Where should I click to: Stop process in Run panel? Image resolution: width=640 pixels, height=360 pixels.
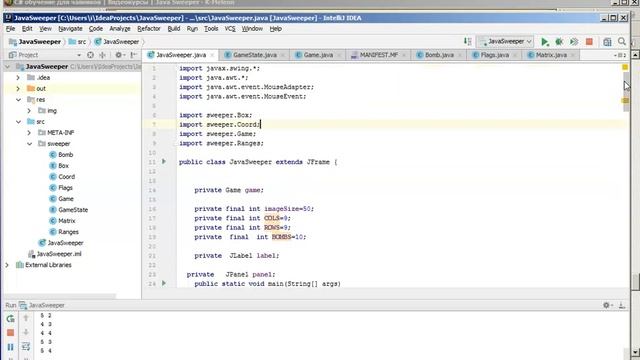click(x=11, y=333)
